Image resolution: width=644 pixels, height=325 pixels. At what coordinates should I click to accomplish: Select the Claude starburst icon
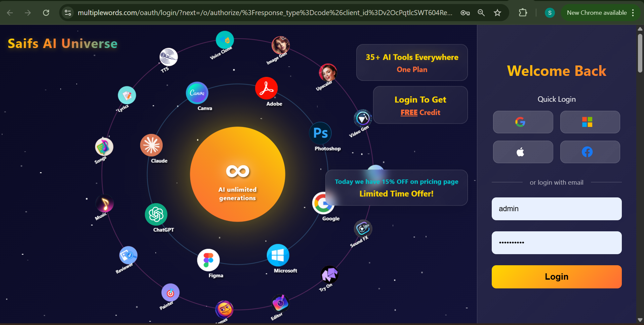[151, 145]
